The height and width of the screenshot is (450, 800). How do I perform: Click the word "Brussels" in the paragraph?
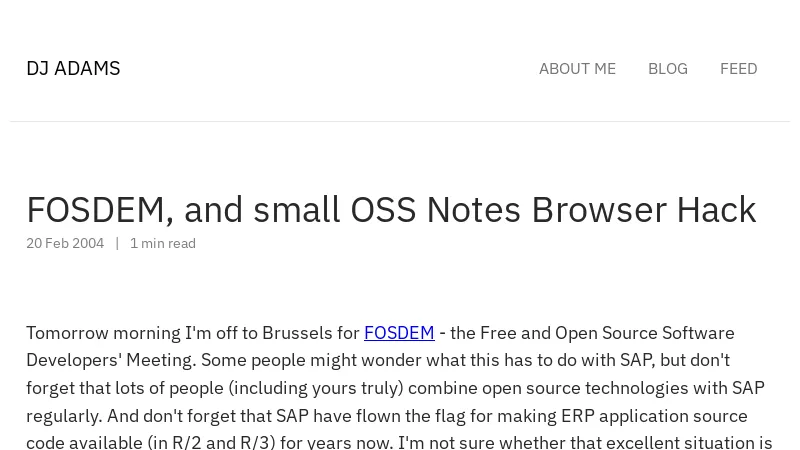coord(297,332)
